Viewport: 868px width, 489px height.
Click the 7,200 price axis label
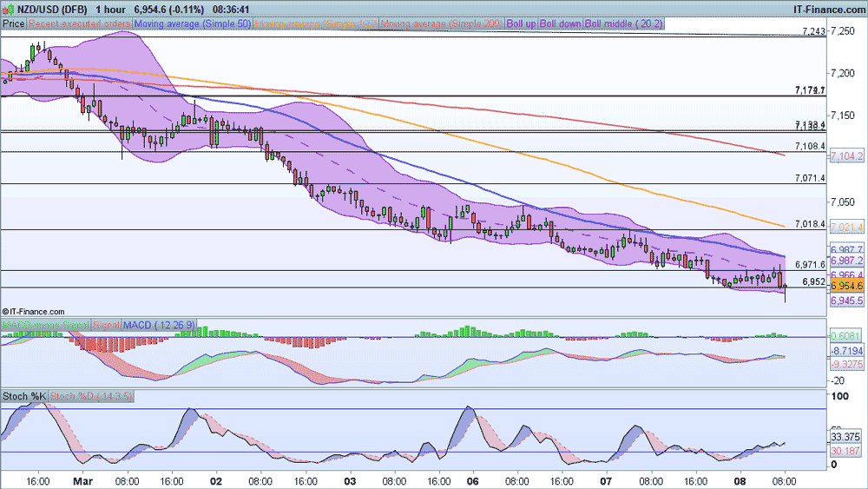coord(843,73)
